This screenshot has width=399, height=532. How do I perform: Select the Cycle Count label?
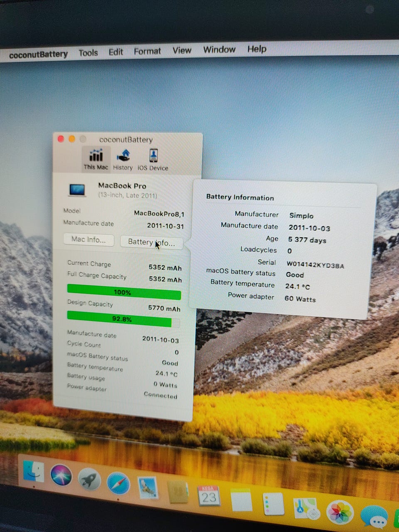pos(84,344)
